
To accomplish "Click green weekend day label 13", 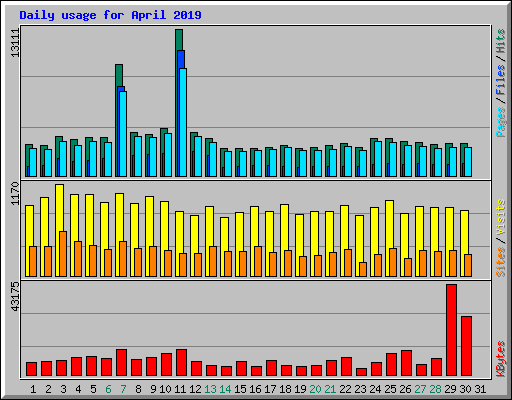I will [x=210, y=389].
